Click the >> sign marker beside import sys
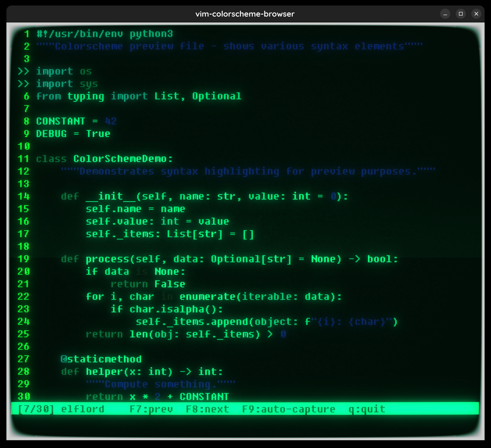Viewport: 491px width, 448px height. 24,84
